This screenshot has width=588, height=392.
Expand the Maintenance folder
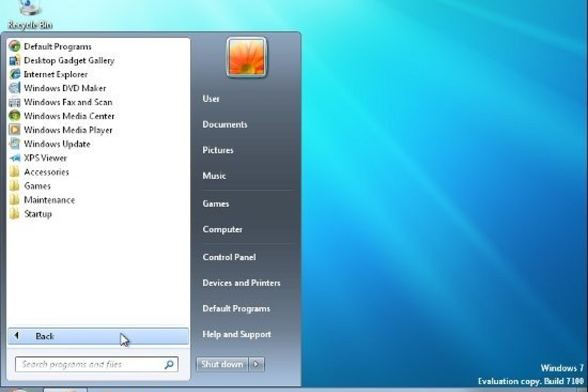click(x=42, y=200)
